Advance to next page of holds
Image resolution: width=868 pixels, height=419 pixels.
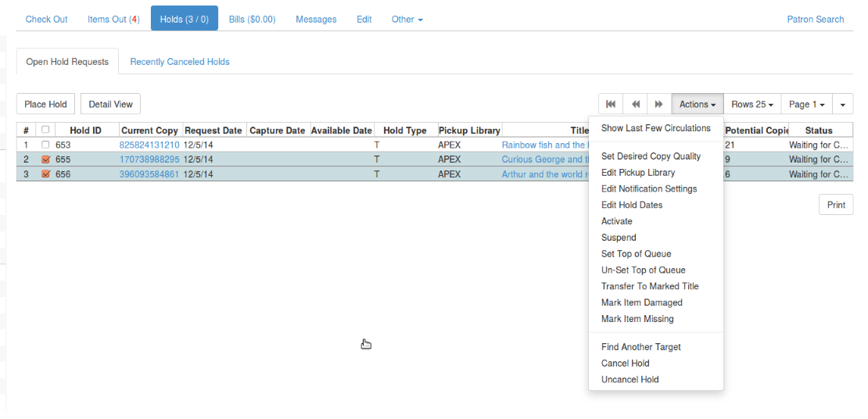coord(659,104)
